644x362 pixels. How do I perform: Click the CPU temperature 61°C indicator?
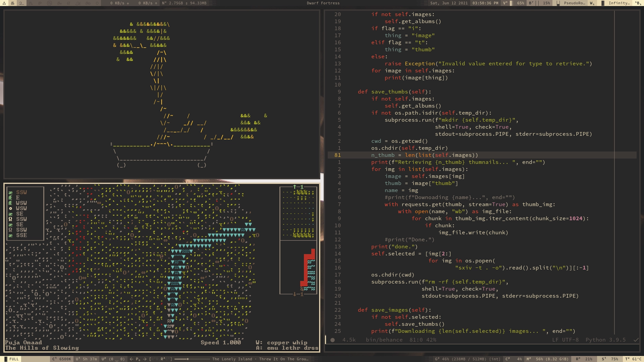(x=633, y=359)
